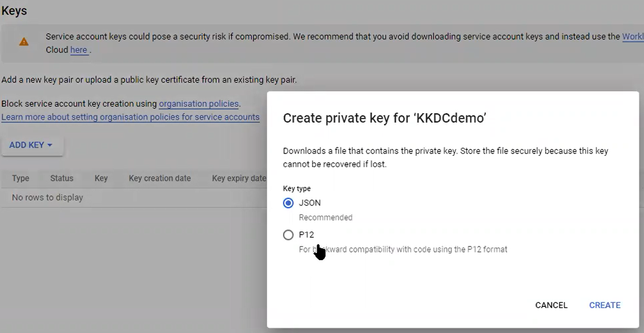The width and height of the screenshot is (644, 333).
Task: Open the Workload link at banner edge
Action: pos(633,36)
